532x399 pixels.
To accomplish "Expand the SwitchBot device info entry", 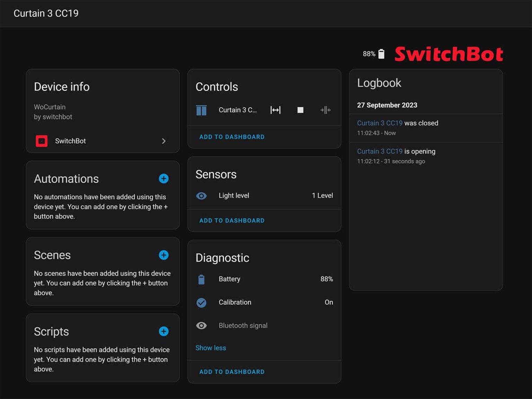I will point(163,141).
